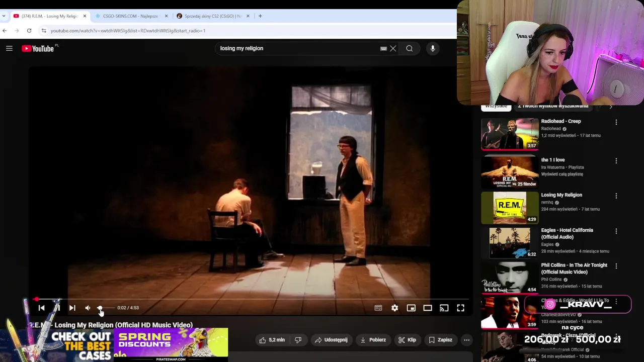
Task: Toggle theater mode view
Action: click(428, 308)
